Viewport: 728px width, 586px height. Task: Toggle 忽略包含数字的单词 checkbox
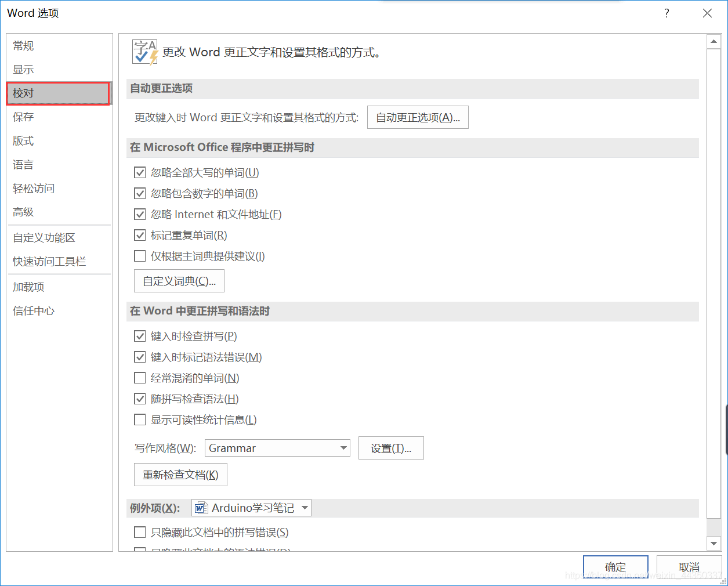coord(140,194)
